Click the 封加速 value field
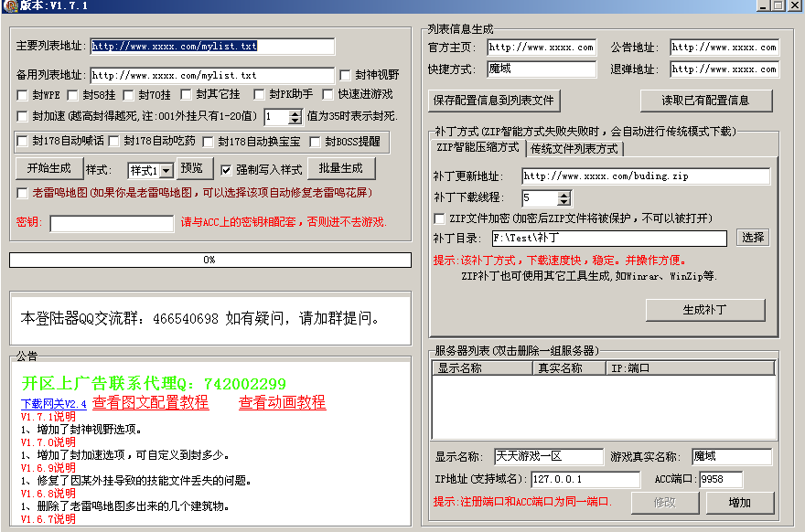The width and height of the screenshot is (805, 532). click(x=276, y=117)
